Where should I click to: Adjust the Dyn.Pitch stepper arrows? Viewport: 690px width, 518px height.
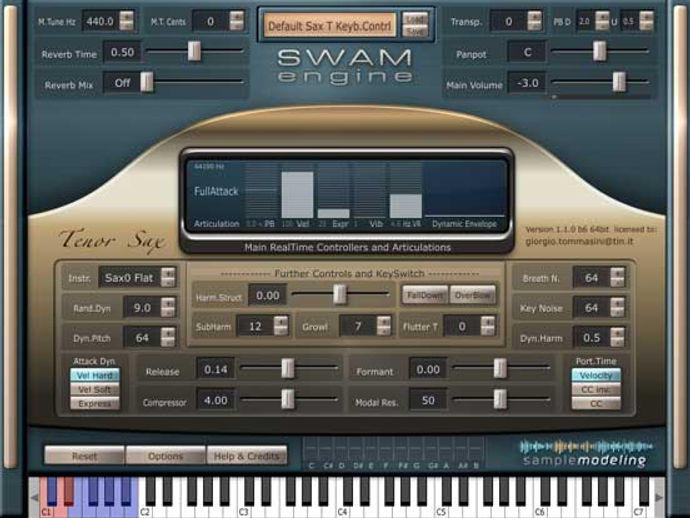coord(168,338)
